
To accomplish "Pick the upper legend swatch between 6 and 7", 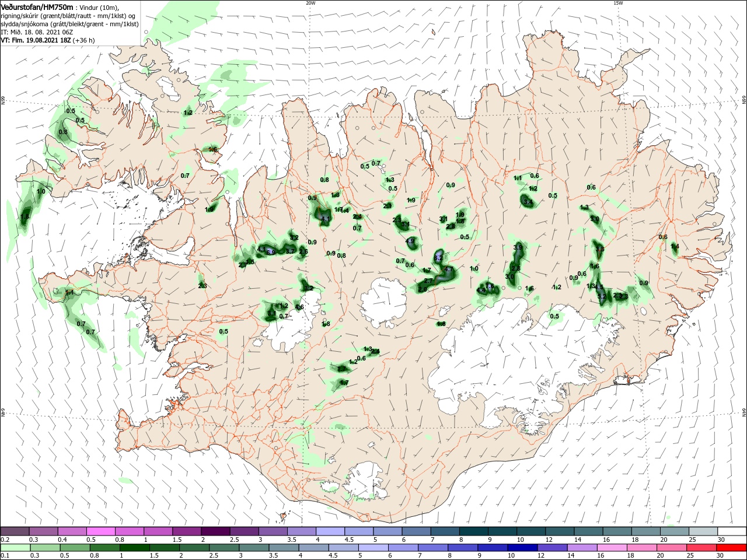I will click(x=416, y=531).
